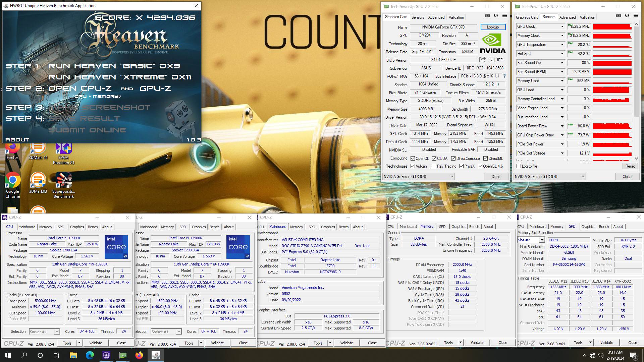Open SPD tab in CPU-Z Memory window
Screen dimensions: 644x362
442,227
